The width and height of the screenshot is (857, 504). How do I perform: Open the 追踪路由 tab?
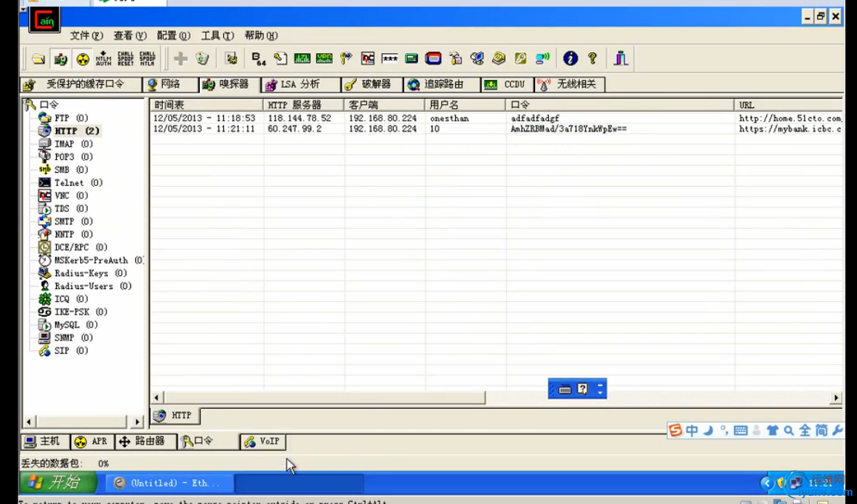tap(442, 85)
